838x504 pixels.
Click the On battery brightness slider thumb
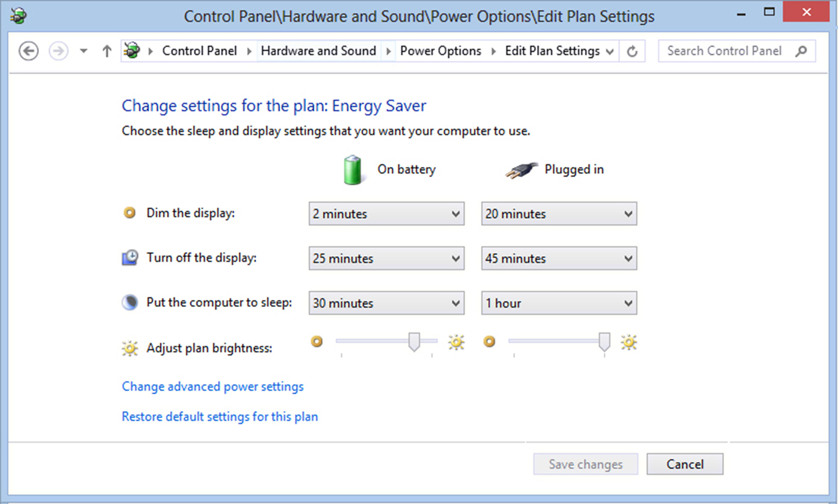[414, 341]
